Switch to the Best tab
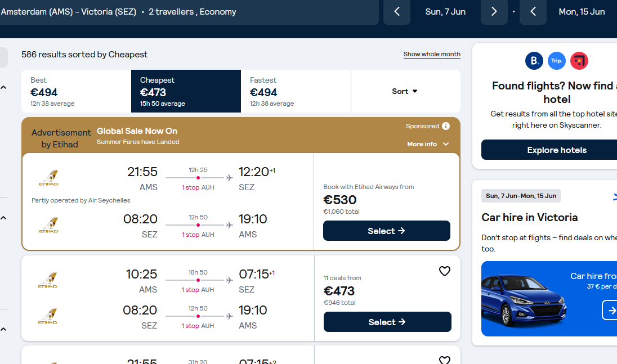The image size is (617, 364). pyautogui.click(x=76, y=91)
